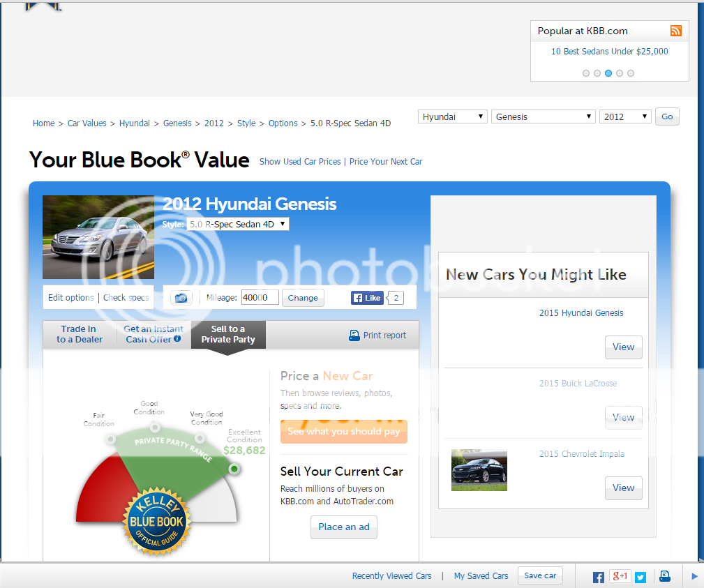Open the Style dropdown for R-Spec Sedan
The image size is (704, 588).
238,224
